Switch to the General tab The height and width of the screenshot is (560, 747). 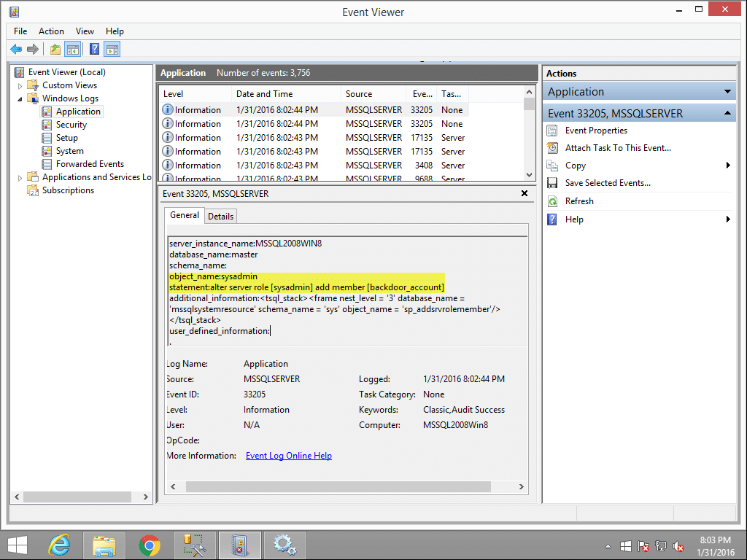(x=185, y=215)
